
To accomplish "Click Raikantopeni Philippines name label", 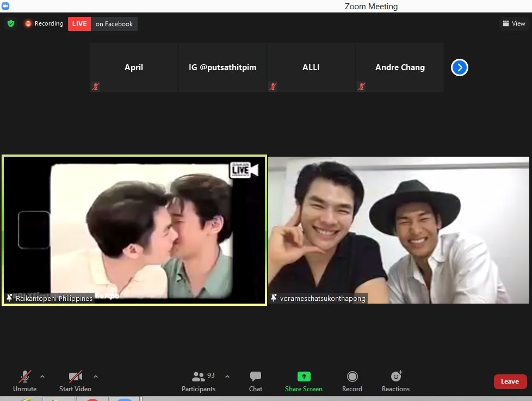I will (x=54, y=298).
